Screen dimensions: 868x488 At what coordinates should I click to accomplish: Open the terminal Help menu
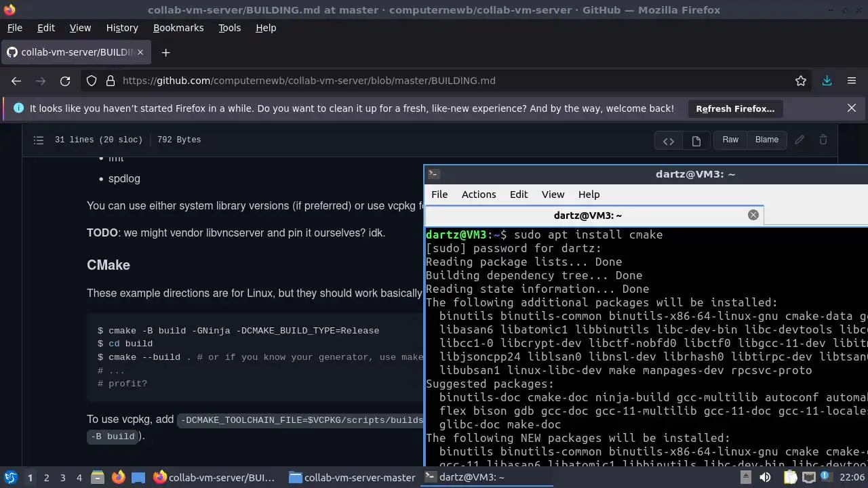pos(589,195)
